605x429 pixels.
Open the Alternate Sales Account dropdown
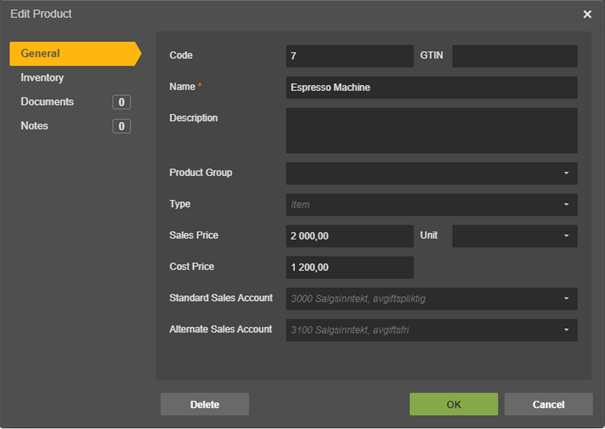point(565,330)
